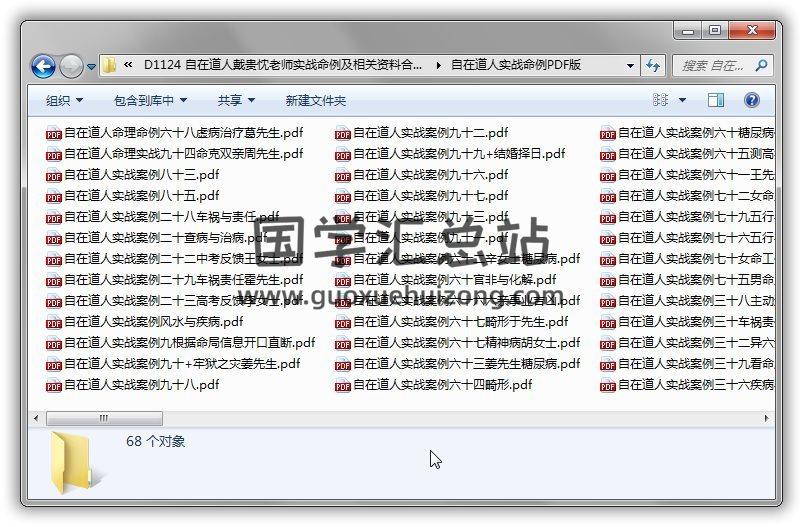The image size is (803, 527).
Task: Refresh the folder view
Action: point(653,66)
